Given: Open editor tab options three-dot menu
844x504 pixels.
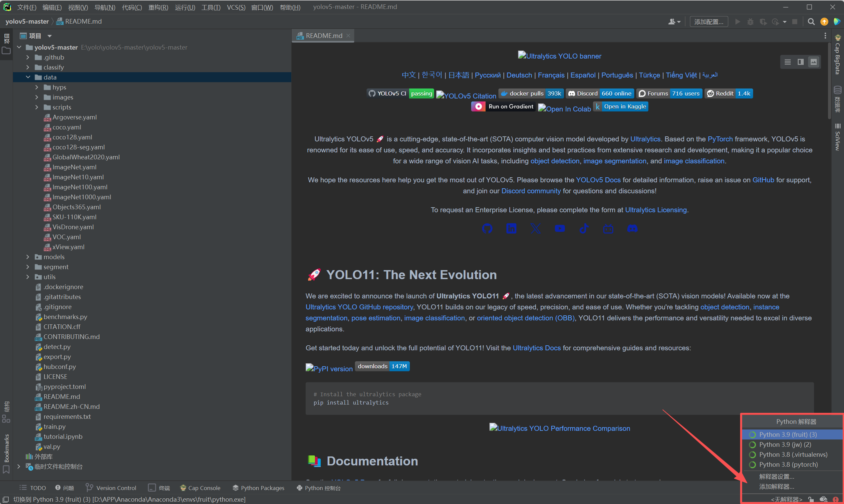Looking at the screenshot, I should [x=825, y=36].
